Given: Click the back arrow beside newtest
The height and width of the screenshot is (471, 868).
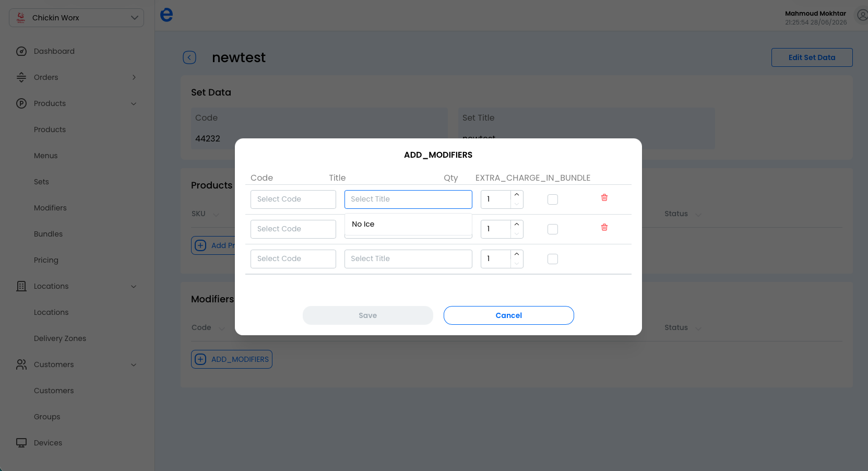Looking at the screenshot, I should pyautogui.click(x=189, y=57).
